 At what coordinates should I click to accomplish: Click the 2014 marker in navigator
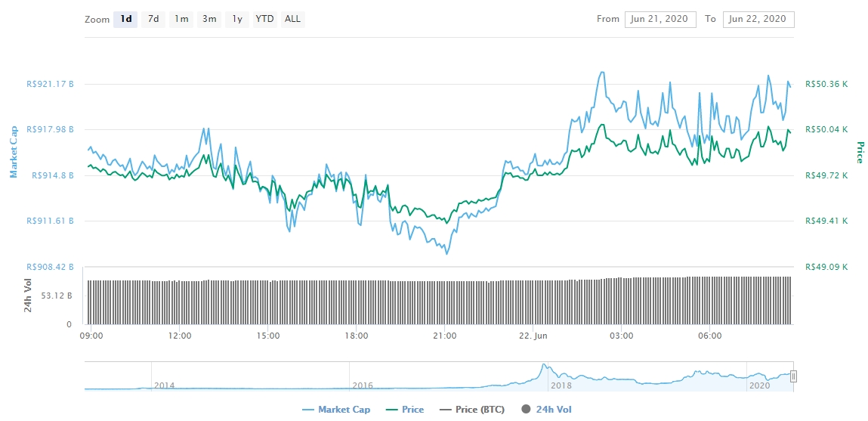[164, 385]
